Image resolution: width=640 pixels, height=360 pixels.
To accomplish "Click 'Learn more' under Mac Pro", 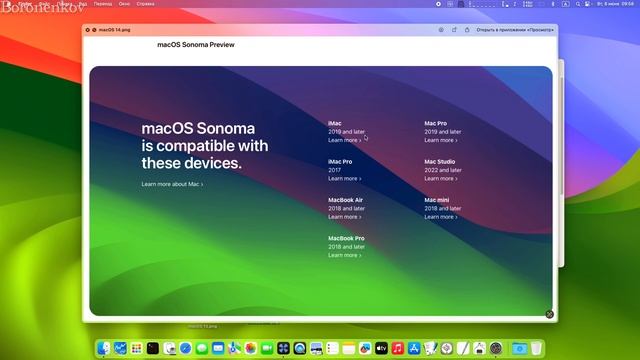I will pos(441,140).
